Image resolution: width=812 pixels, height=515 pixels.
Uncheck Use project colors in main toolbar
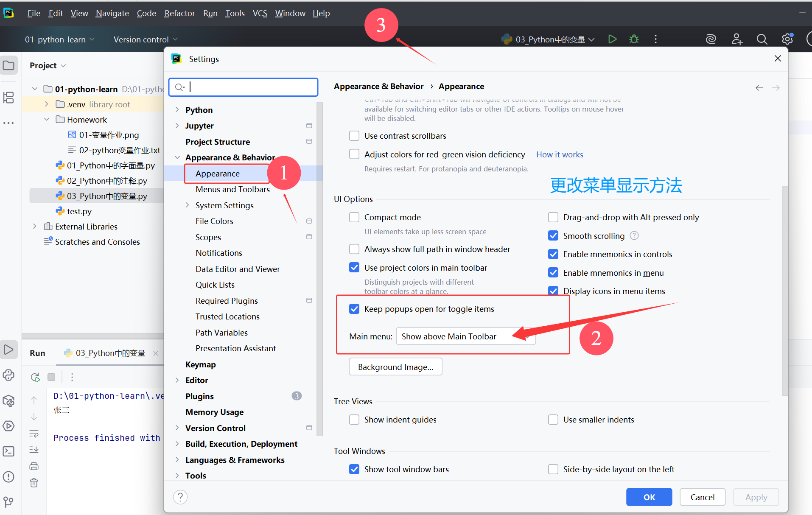pos(354,267)
